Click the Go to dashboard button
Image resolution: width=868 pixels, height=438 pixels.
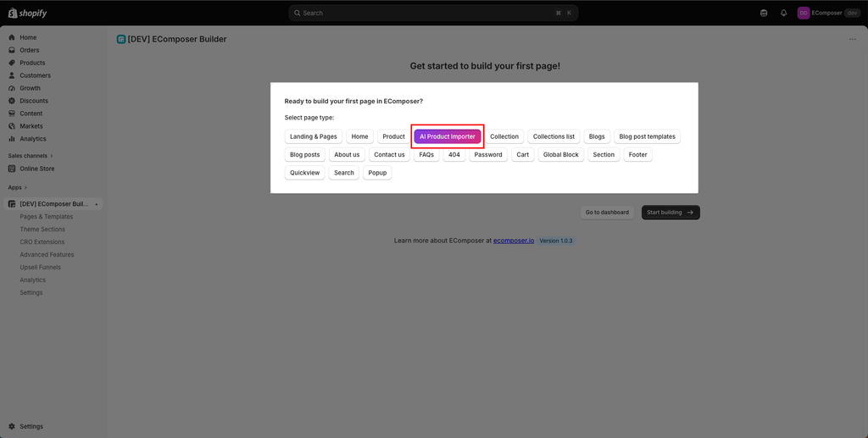607,213
